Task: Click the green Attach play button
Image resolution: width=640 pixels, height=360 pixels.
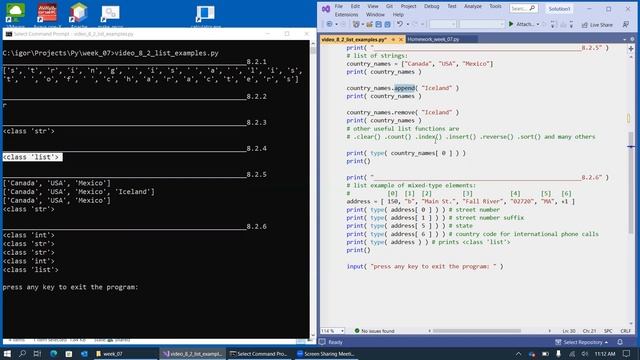Action: (x=511, y=24)
